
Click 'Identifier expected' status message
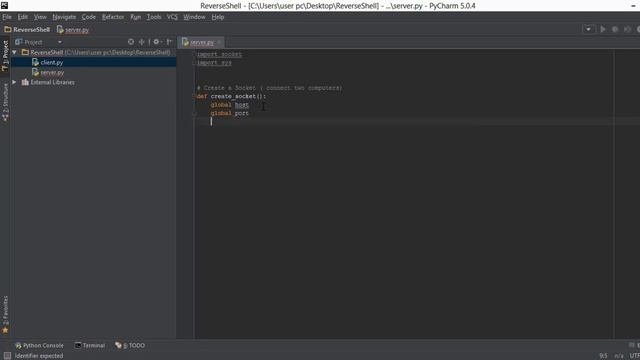39,356
